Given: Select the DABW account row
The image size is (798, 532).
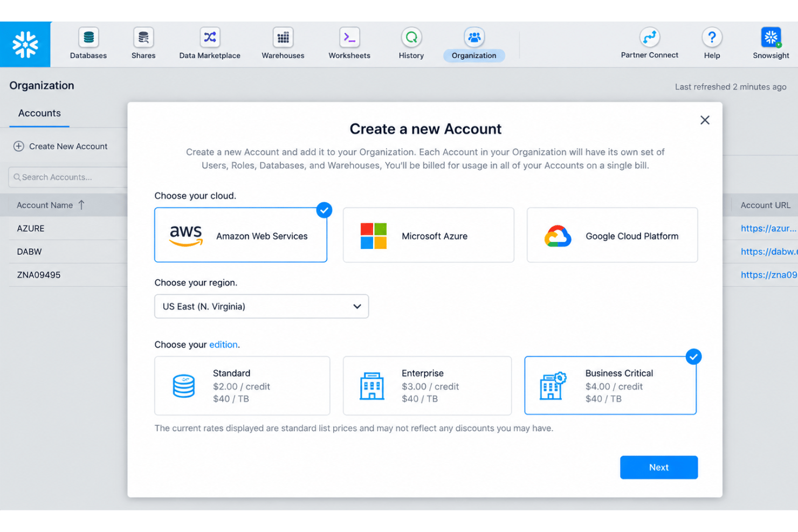Looking at the screenshot, I should click(x=64, y=251).
